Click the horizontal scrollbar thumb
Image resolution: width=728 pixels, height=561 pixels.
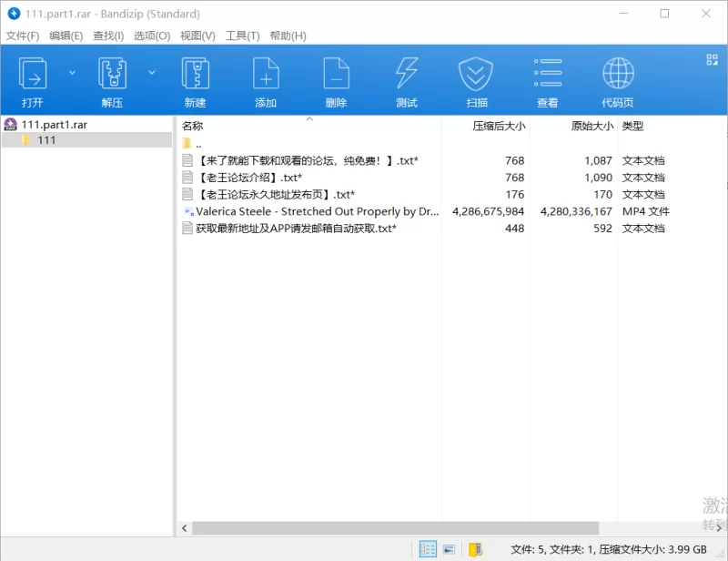tap(395, 528)
